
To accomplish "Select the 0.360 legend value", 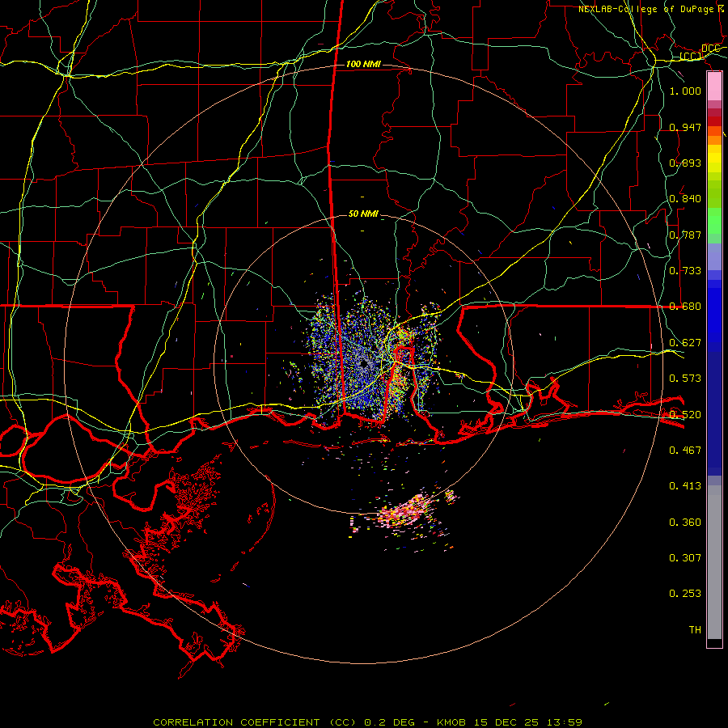I will pyautogui.click(x=685, y=523).
